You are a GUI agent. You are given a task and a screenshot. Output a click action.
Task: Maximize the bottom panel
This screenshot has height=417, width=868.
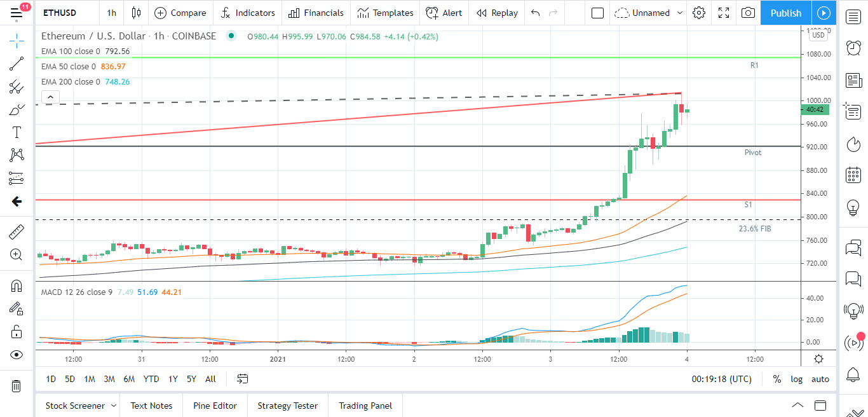[x=820, y=406]
